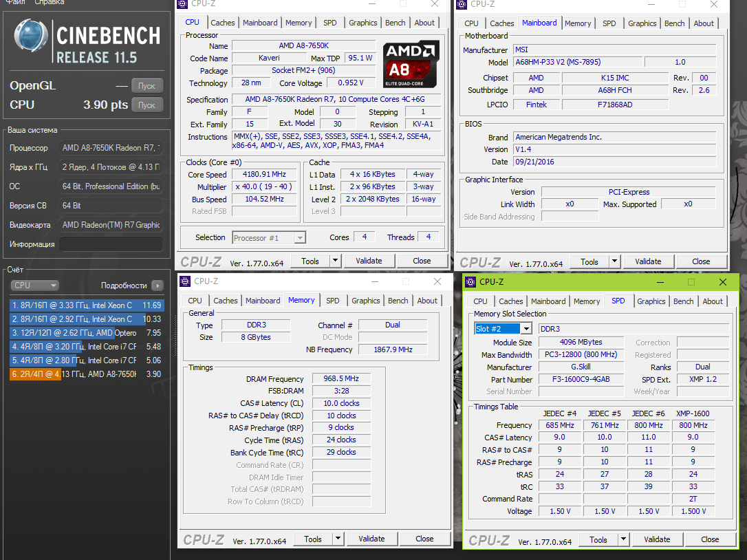This screenshot has width=747, height=560.
Task: Expand Tools dropdown arrow in the Memory window
Action: pyautogui.click(x=338, y=539)
